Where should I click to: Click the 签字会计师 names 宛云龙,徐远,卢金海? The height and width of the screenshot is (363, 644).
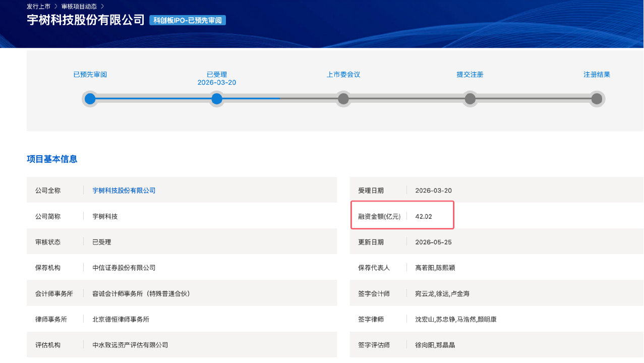(442, 293)
